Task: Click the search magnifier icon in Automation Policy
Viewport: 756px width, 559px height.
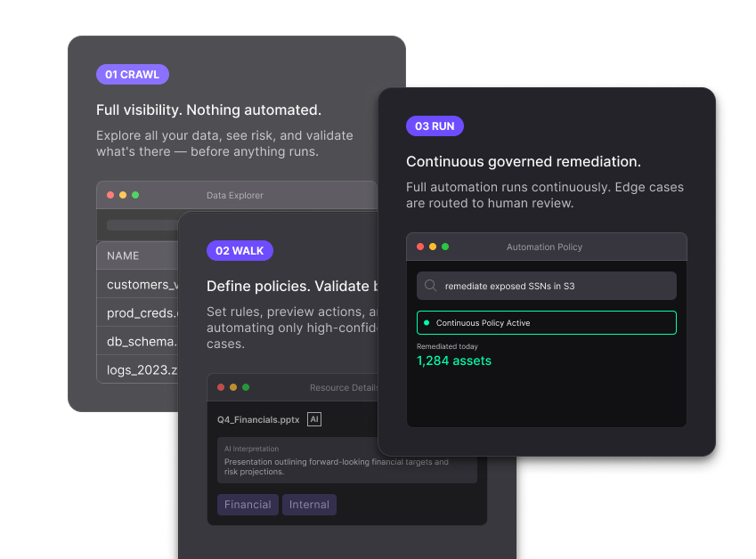Action: [x=430, y=286]
